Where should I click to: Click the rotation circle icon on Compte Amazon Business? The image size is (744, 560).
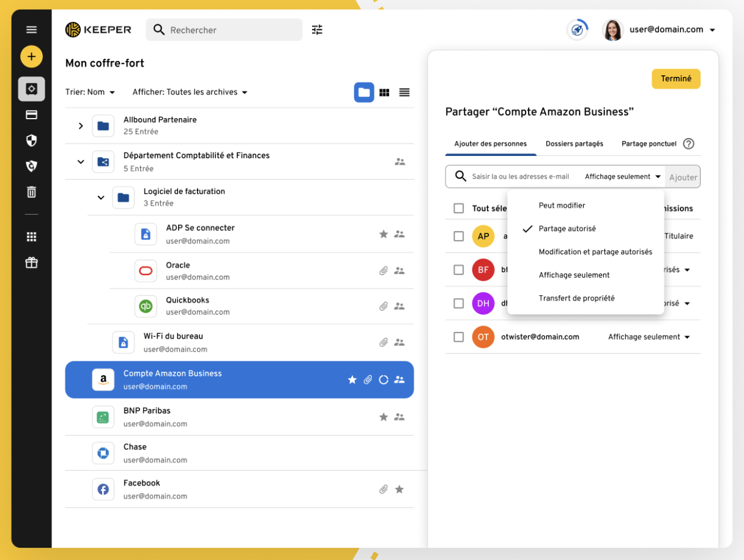point(384,380)
